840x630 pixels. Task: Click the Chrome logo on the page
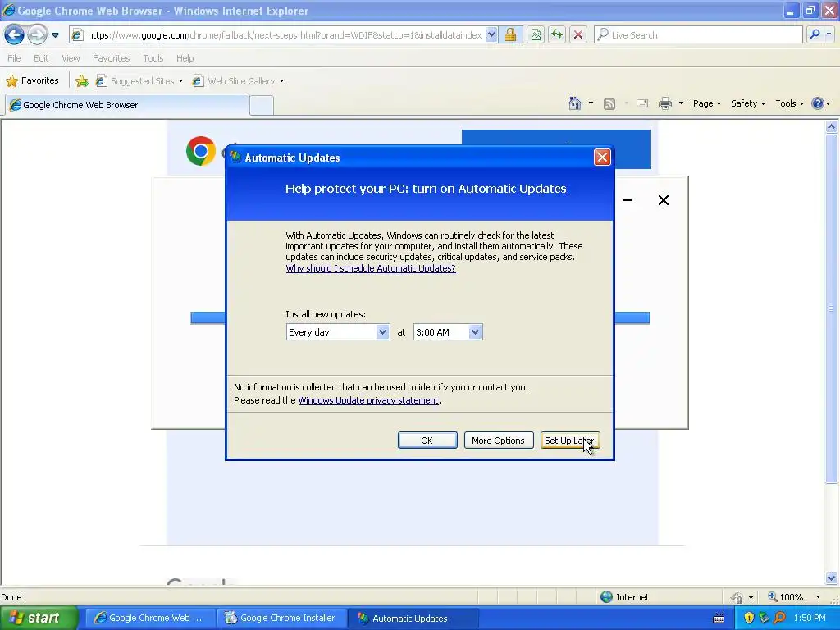[201, 151]
